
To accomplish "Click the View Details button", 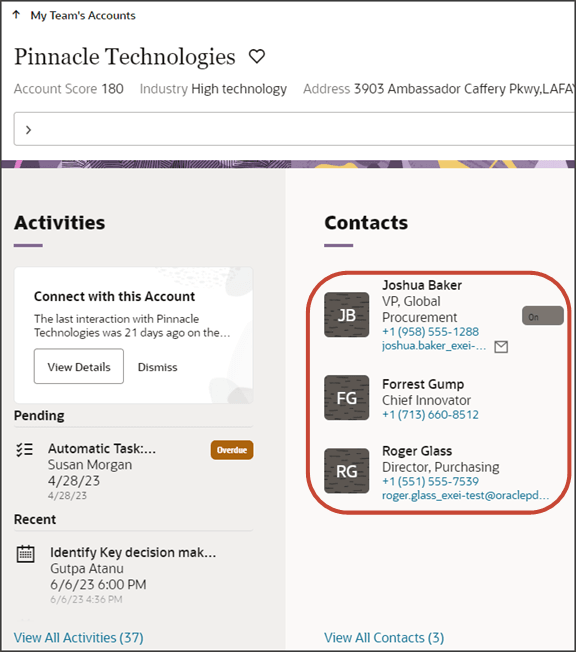I will (79, 366).
